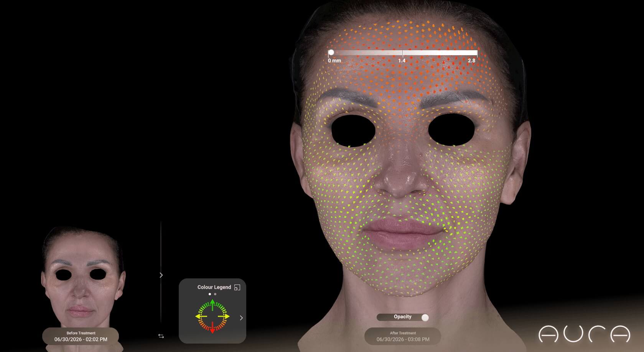Click the Colour Legend title
The image size is (644, 352).
(214, 287)
